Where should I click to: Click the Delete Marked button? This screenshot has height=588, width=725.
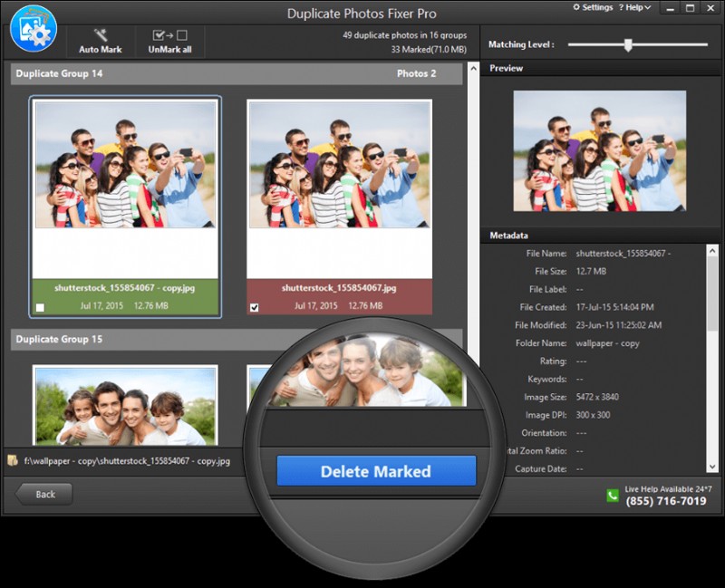click(x=376, y=470)
